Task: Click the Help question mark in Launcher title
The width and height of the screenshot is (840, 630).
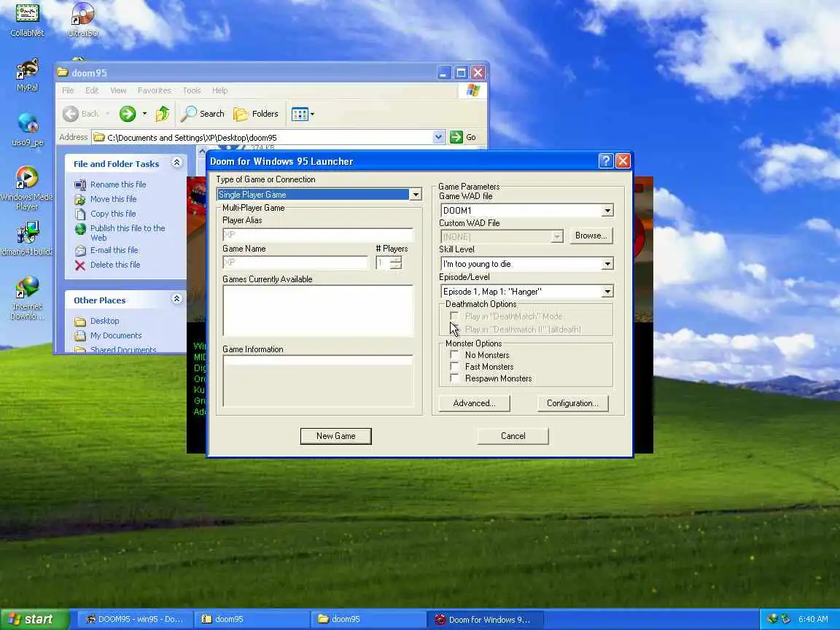Action: 605,160
